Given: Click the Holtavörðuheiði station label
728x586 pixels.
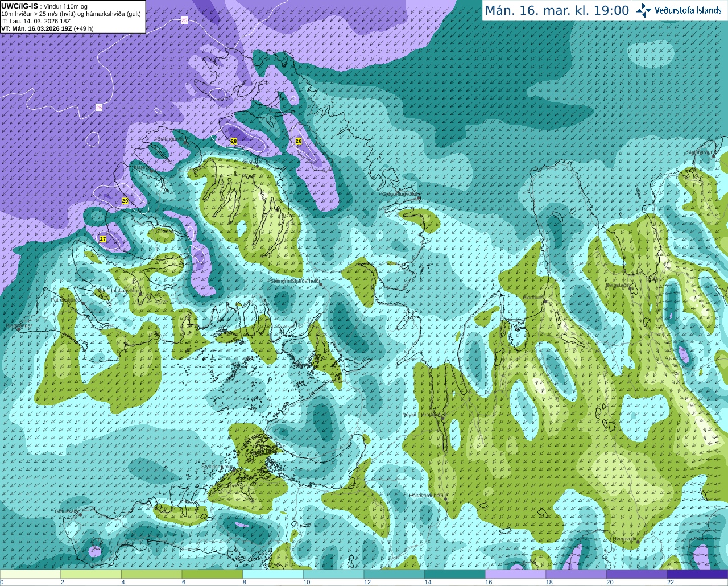Looking at the screenshot, I should (427, 496).
